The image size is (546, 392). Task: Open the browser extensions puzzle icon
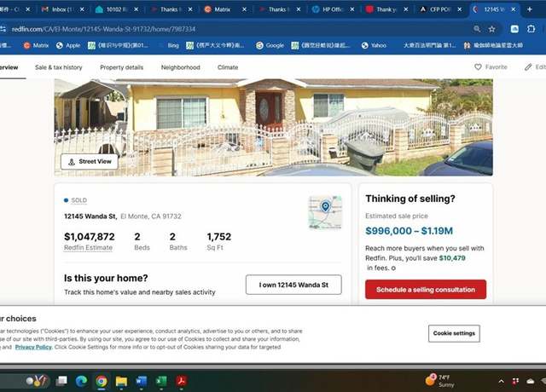pyautogui.click(x=531, y=29)
